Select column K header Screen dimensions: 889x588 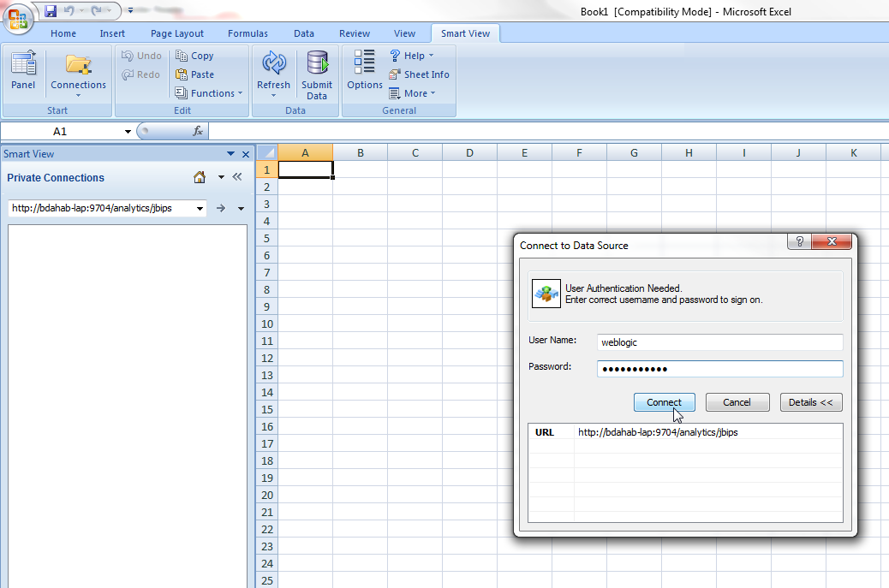click(853, 153)
